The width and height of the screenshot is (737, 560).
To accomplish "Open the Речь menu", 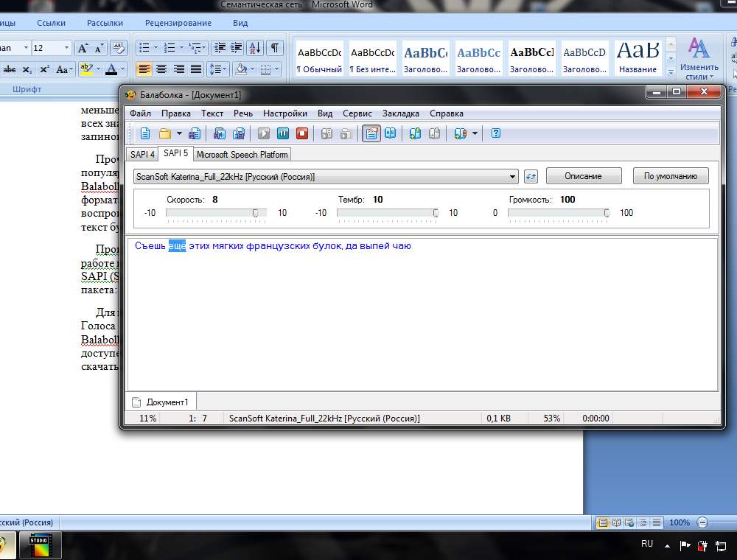I will (x=243, y=113).
